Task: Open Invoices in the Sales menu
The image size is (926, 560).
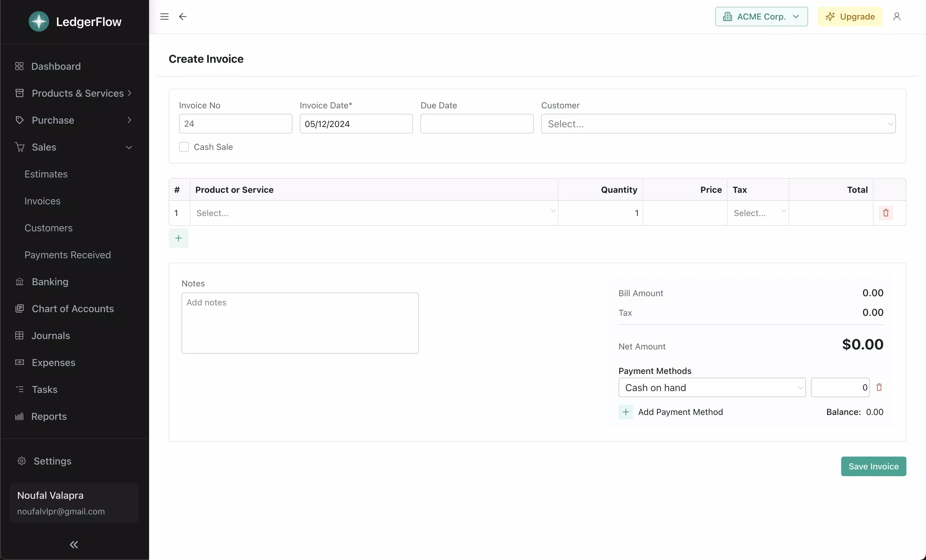Action: click(43, 201)
